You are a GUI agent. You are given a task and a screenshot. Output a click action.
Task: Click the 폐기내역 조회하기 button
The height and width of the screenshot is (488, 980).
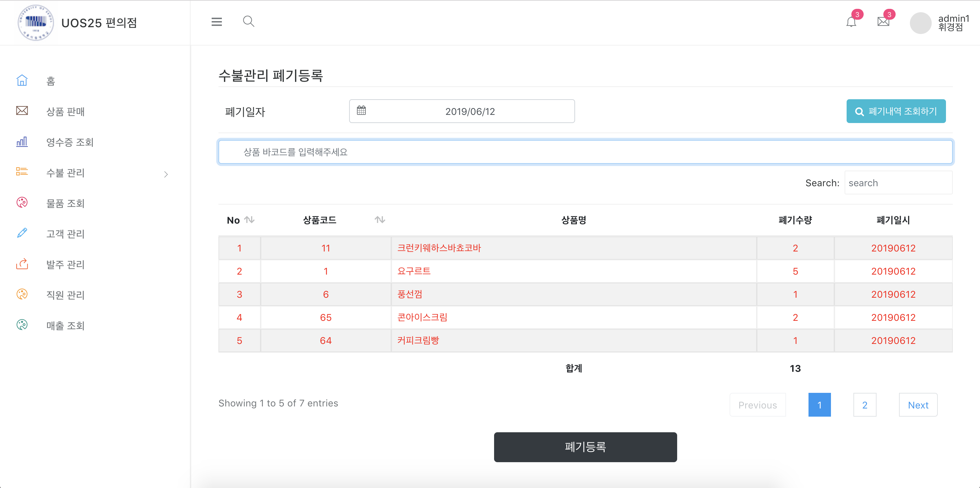coord(896,111)
